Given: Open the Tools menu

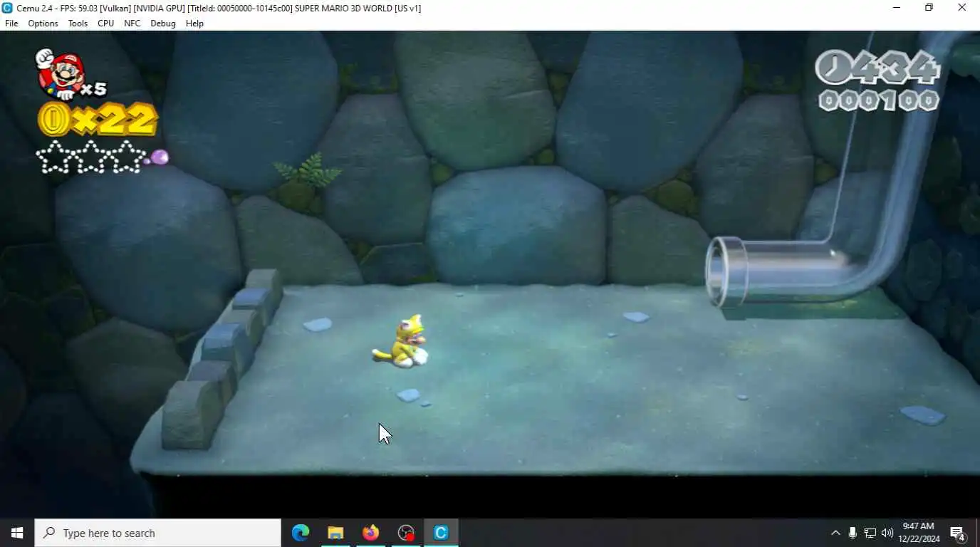Looking at the screenshot, I should click(x=78, y=24).
